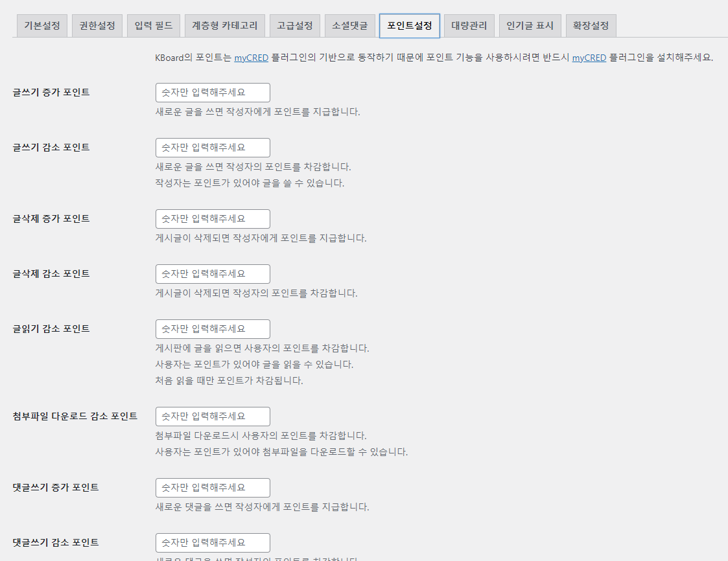The width and height of the screenshot is (728, 561).
Task: Click text '사용자는 포인트가 있어야 첨부파일을 다운로드할 수 있습니다.'
Action: pos(281,452)
